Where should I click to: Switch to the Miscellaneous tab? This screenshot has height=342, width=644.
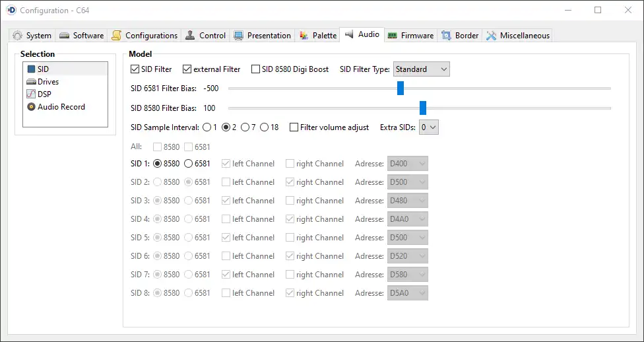[517, 36]
